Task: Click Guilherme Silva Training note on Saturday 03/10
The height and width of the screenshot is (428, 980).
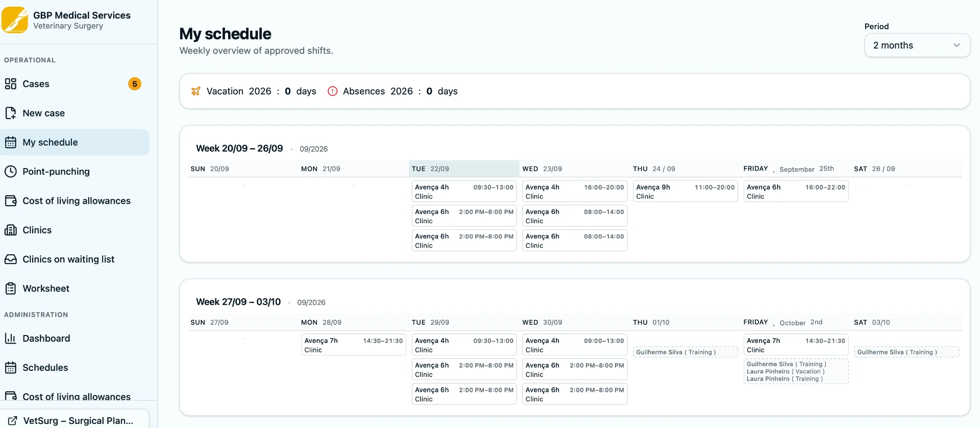Action: 906,352
